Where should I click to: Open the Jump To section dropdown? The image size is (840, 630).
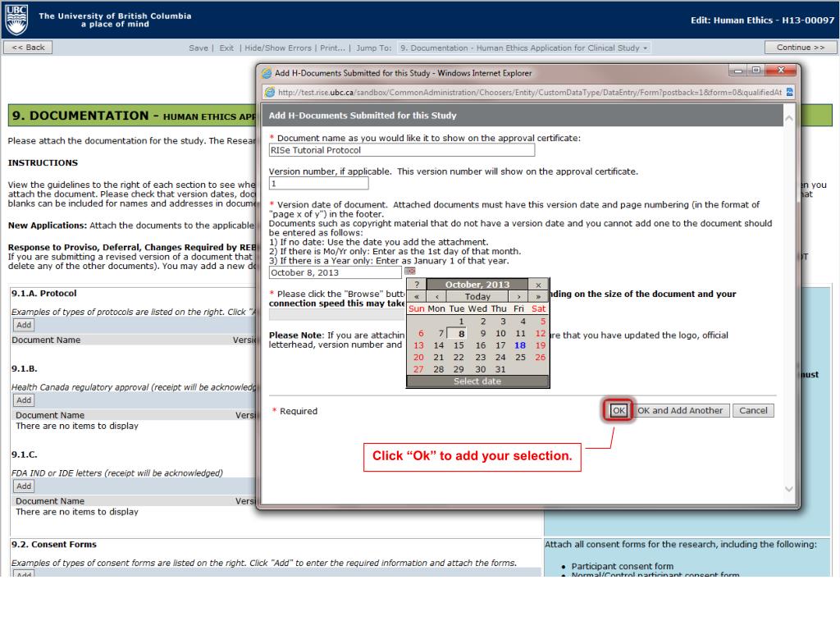pos(523,48)
